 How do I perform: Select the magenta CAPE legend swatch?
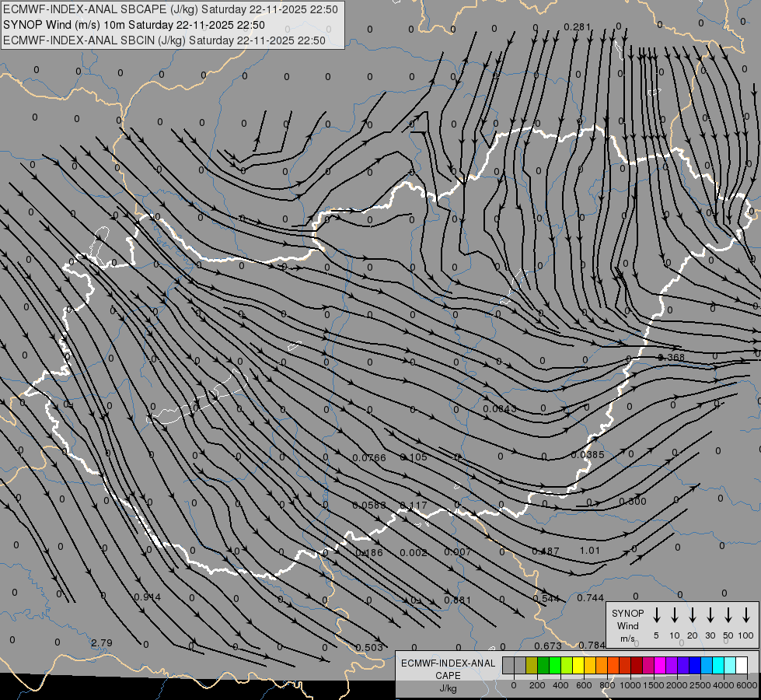coord(660,665)
